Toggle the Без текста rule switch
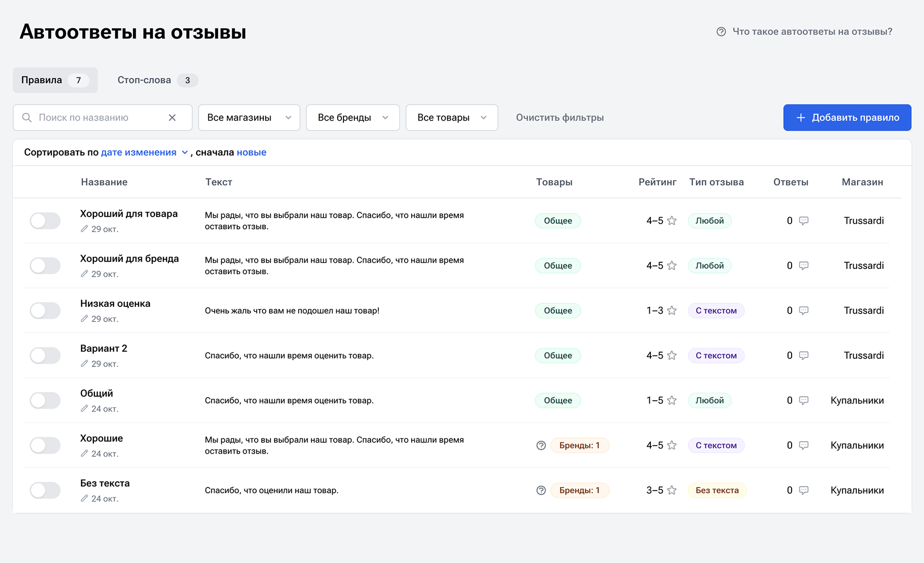This screenshot has width=924, height=563. click(x=45, y=491)
